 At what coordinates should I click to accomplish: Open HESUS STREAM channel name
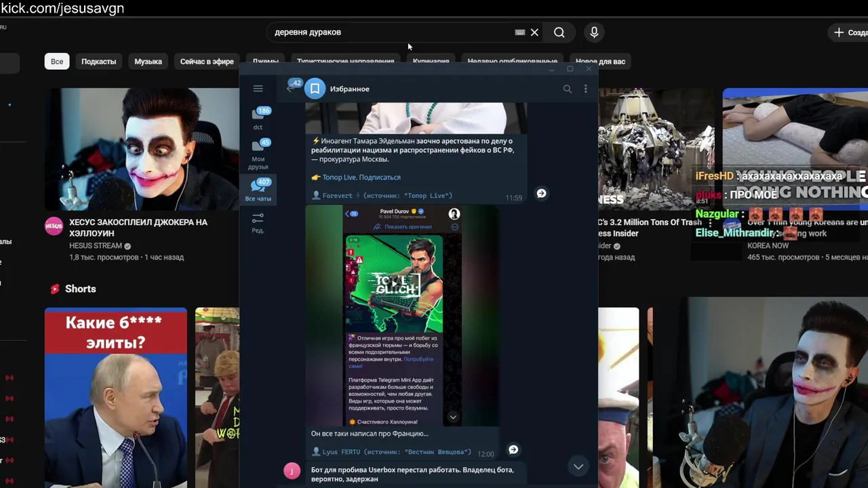tap(96, 246)
